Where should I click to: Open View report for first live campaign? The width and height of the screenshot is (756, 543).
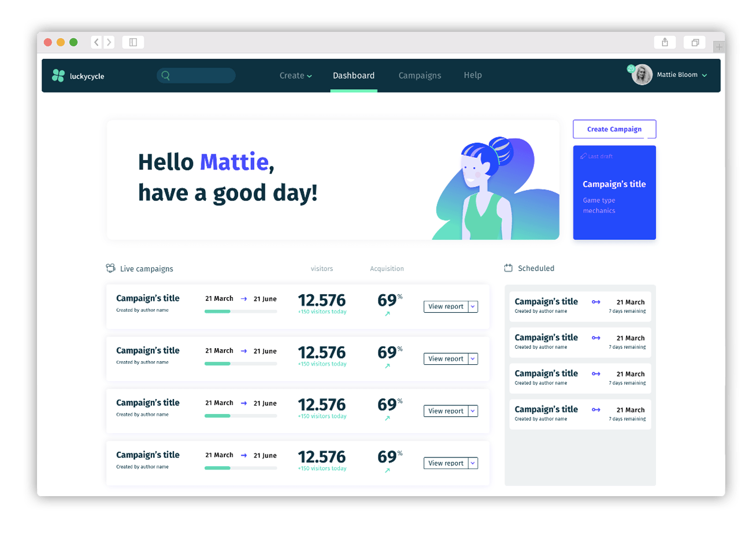[446, 306]
